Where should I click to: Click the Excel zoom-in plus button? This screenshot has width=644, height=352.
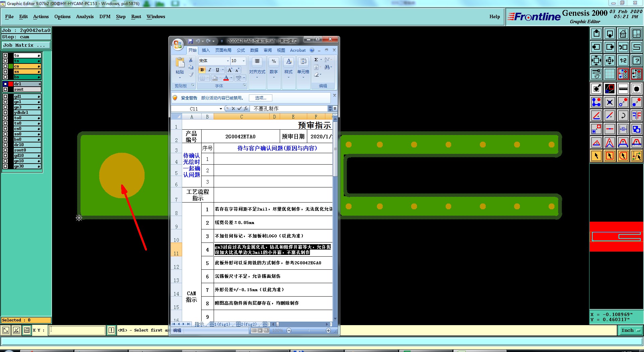(x=328, y=331)
